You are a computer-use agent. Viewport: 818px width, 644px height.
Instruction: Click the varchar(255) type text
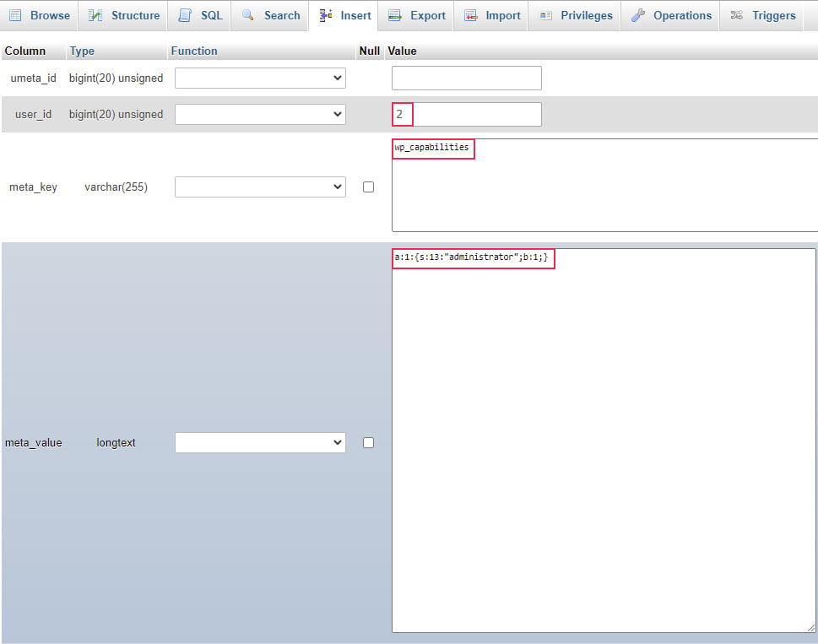coord(116,187)
